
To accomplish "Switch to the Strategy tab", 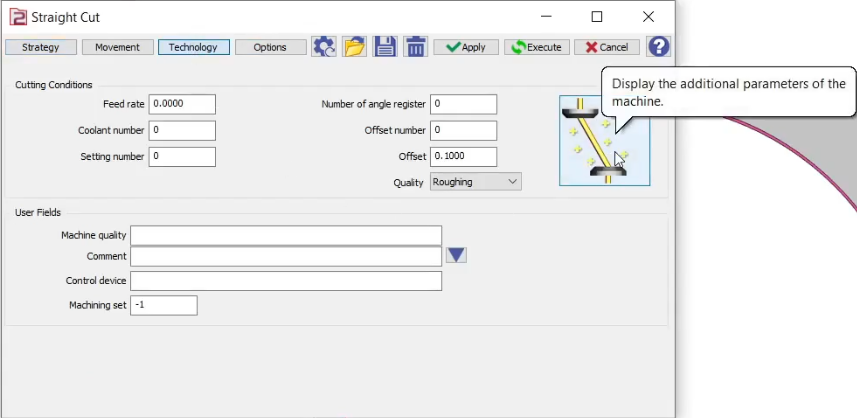I will (x=41, y=47).
